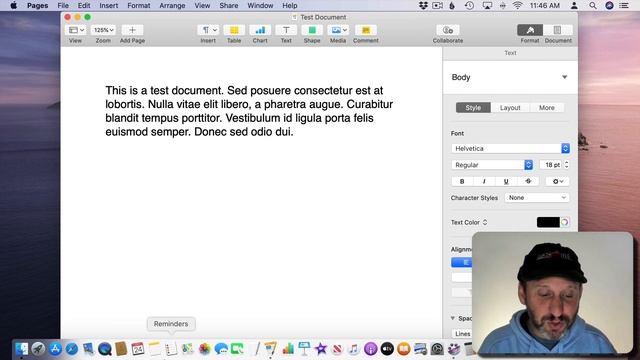Open Notification Center list icon

624,5
